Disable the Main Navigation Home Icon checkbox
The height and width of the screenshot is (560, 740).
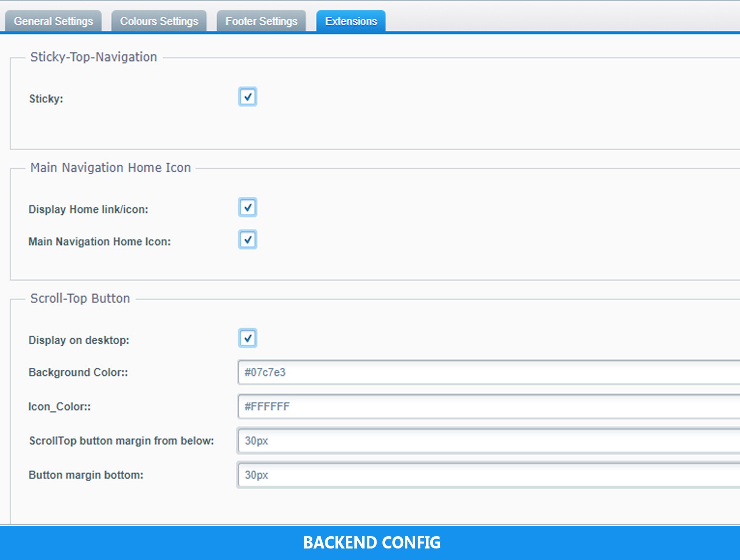click(x=247, y=240)
